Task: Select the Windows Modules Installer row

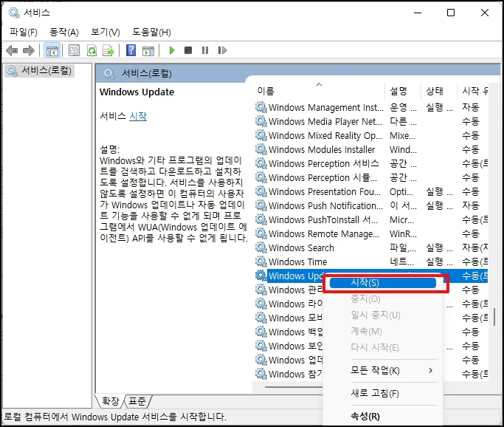Action: pos(371,149)
